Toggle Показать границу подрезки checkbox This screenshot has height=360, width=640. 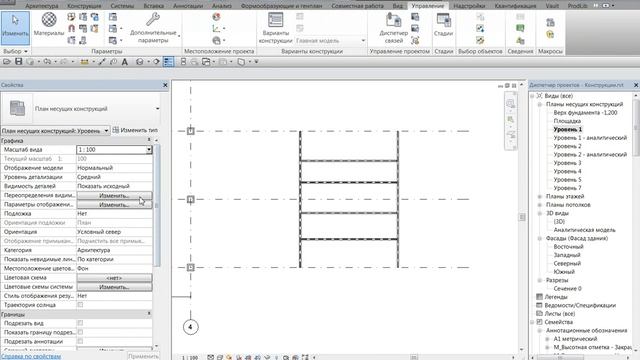click(x=80, y=332)
